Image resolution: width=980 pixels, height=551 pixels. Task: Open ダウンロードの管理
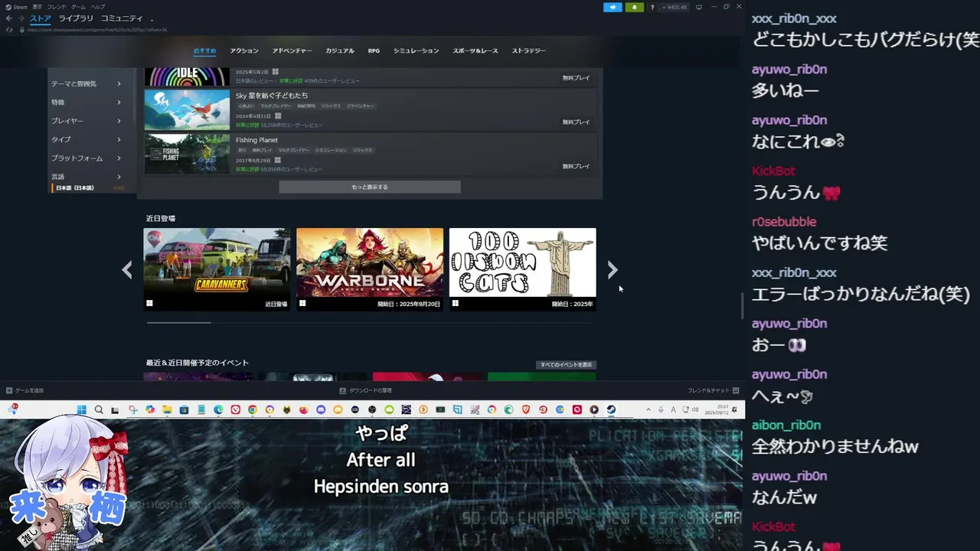366,390
